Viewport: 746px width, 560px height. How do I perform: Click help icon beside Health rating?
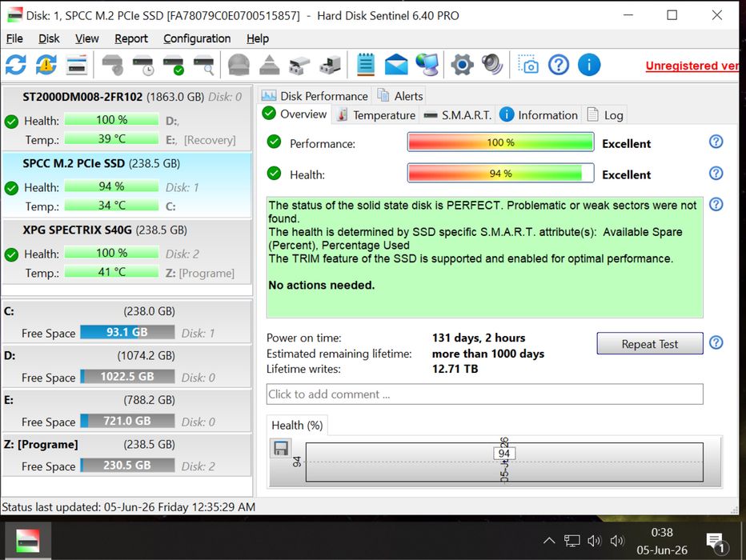[716, 173]
